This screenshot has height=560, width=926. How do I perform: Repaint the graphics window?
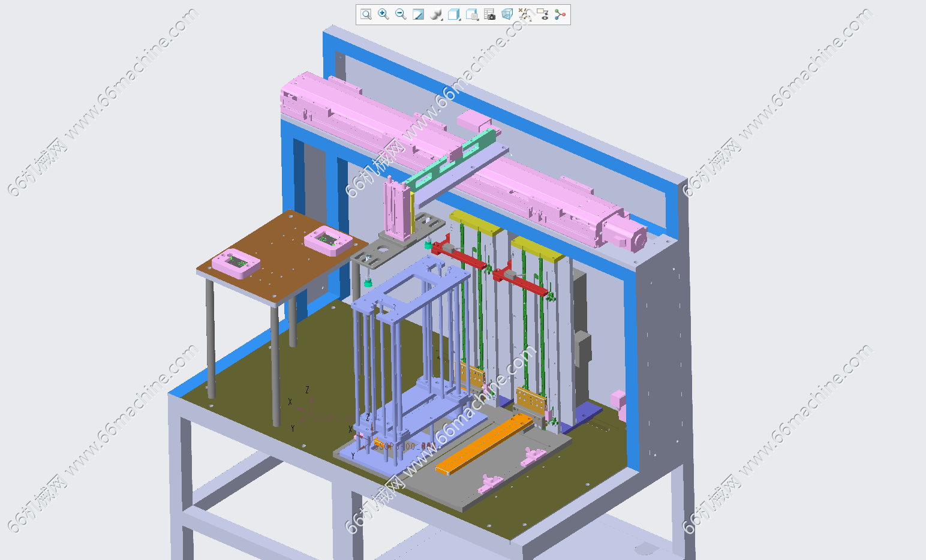(x=419, y=14)
